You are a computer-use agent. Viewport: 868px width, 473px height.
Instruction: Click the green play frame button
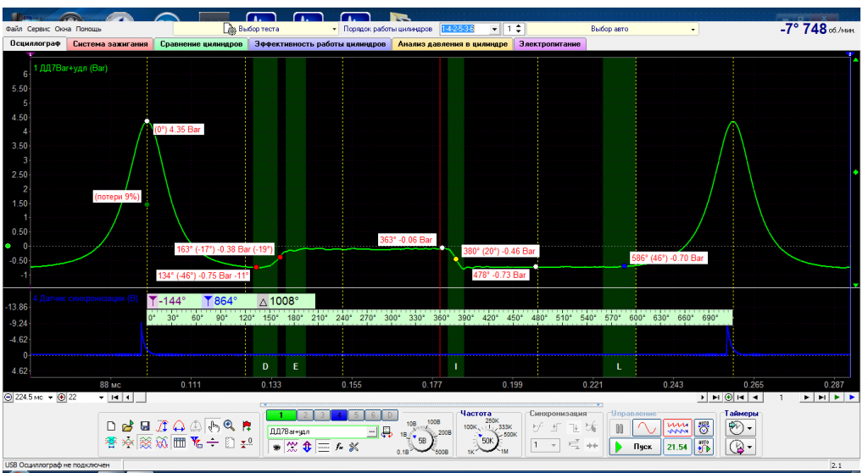837,397
